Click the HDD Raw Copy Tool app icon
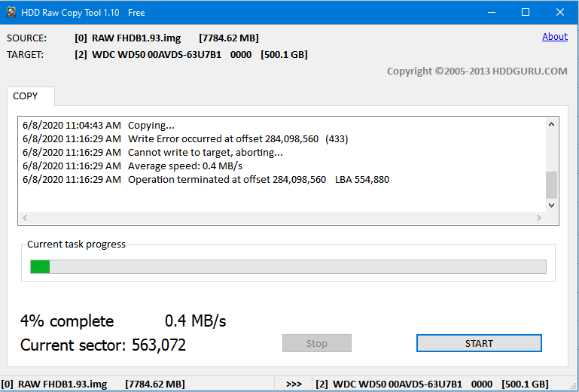 click(x=11, y=12)
